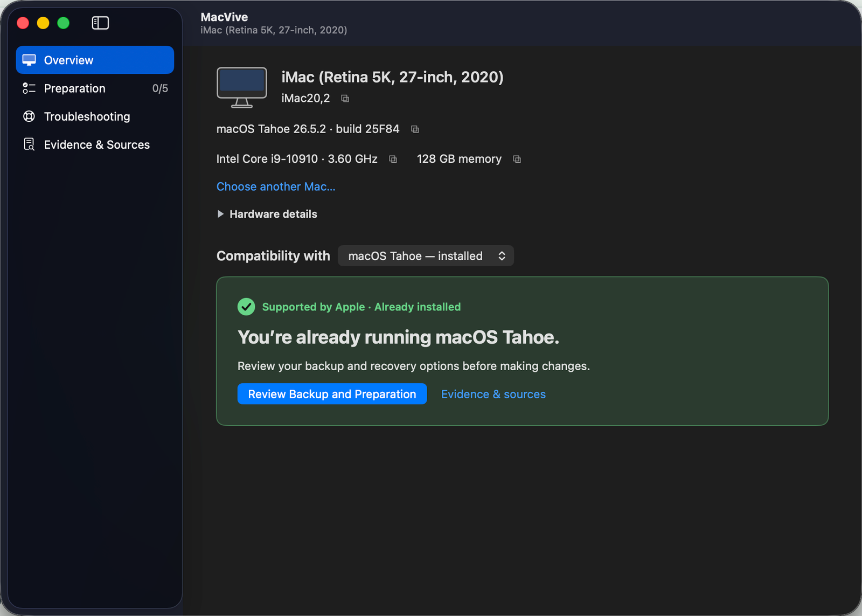Click the 'Compatibility with' label
This screenshot has width=862, height=616.
point(273,256)
